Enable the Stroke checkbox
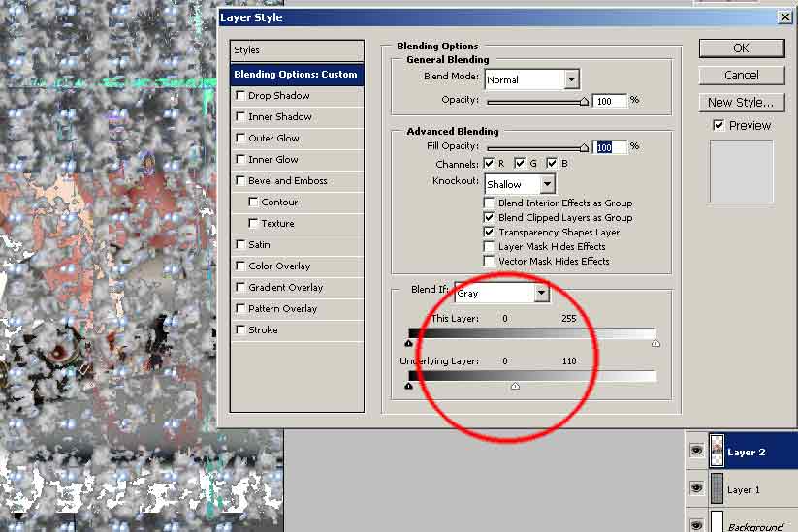Viewport: 798px width, 532px height. (x=240, y=330)
